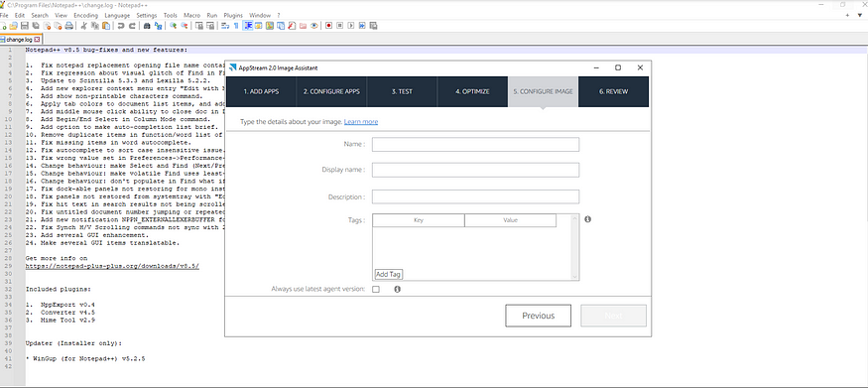Click info icon next to Tags table

tap(588, 219)
